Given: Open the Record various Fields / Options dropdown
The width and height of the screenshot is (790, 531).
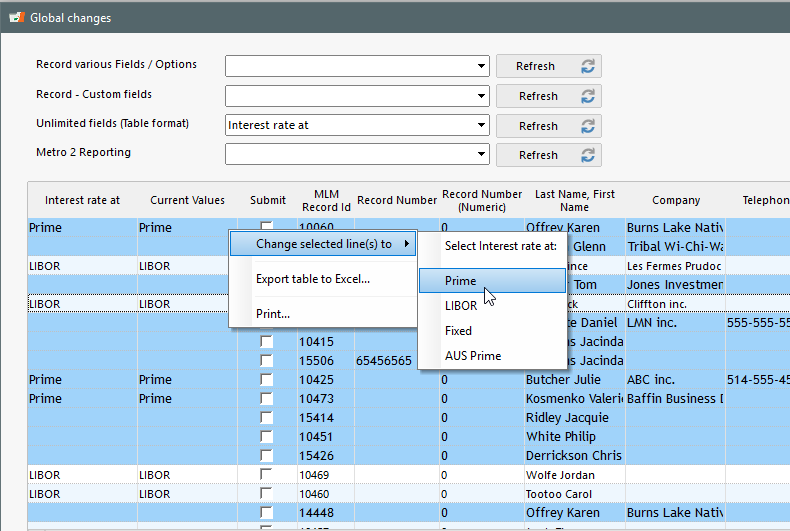Looking at the screenshot, I should [481, 66].
